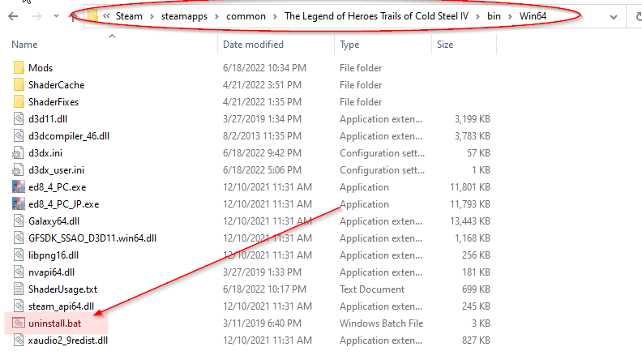Image resolution: width=642 pixels, height=364 pixels.
Task: Go back with the Back arrow
Action: pos(13,16)
